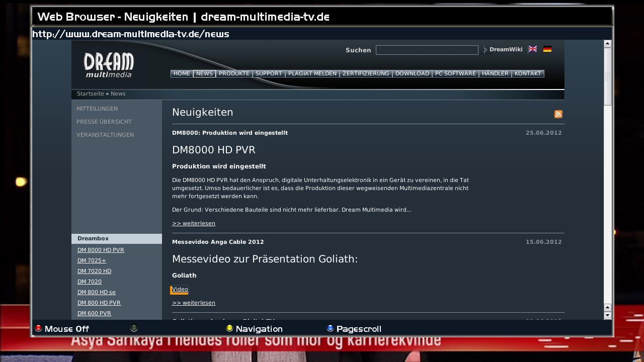This screenshot has width=644, height=362.
Task: Open the RSS feed icon
Action: (558, 114)
